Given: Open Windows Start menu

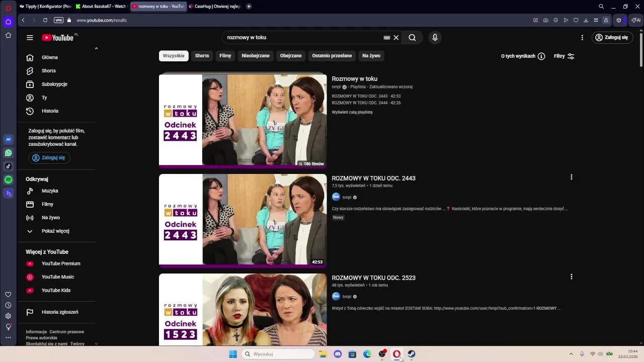Looking at the screenshot, I should point(233,354).
